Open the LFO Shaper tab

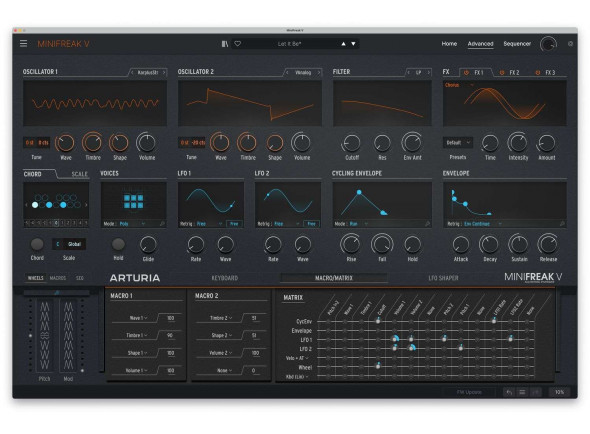pos(443,278)
